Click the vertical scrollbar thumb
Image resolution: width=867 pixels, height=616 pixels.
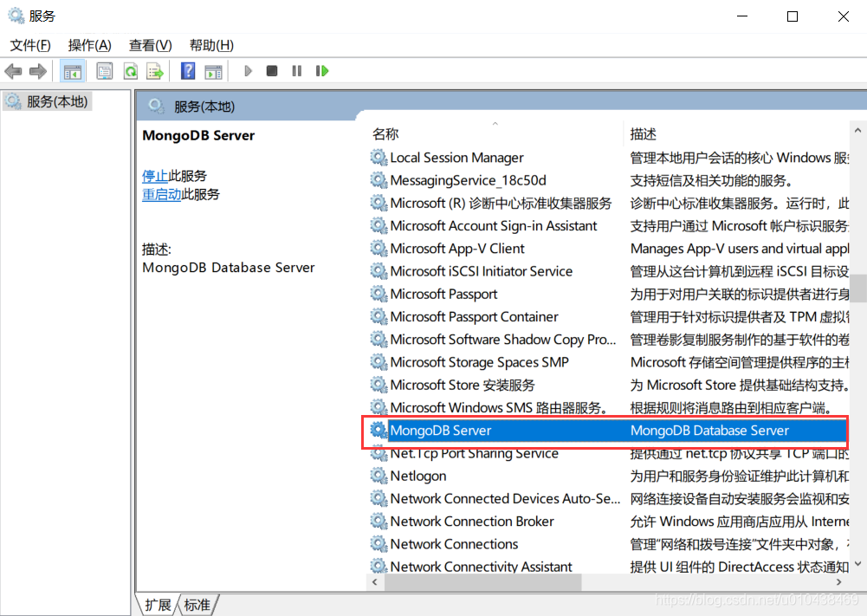pyautogui.click(x=857, y=289)
